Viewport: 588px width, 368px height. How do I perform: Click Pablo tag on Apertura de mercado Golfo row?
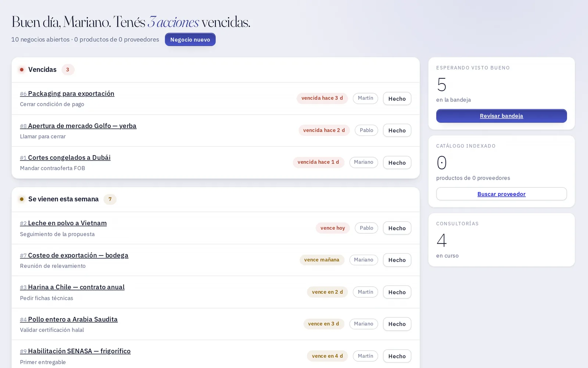(x=366, y=130)
